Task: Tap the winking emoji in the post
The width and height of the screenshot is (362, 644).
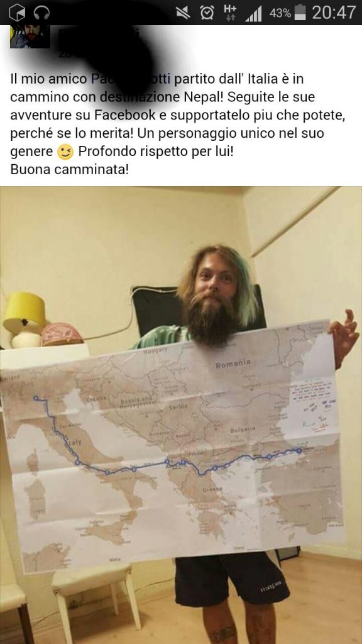Action: click(x=65, y=152)
